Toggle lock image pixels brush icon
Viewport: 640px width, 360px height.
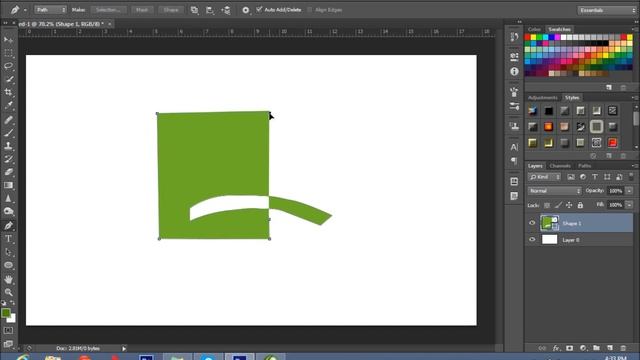tap(558, 205)
